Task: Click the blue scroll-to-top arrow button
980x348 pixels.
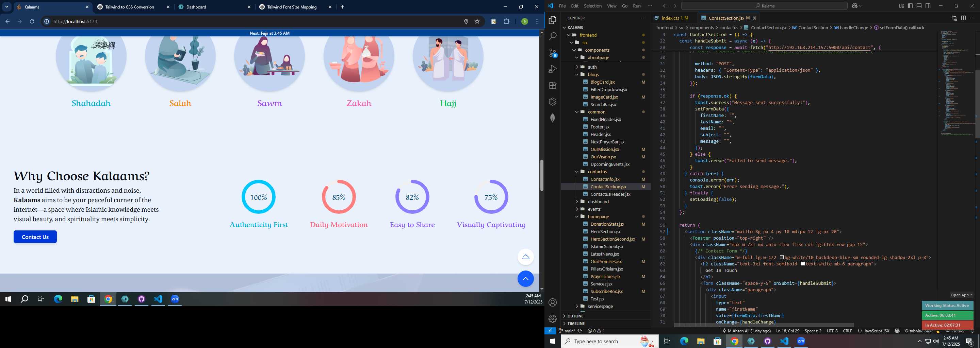Action: (525, 279)
